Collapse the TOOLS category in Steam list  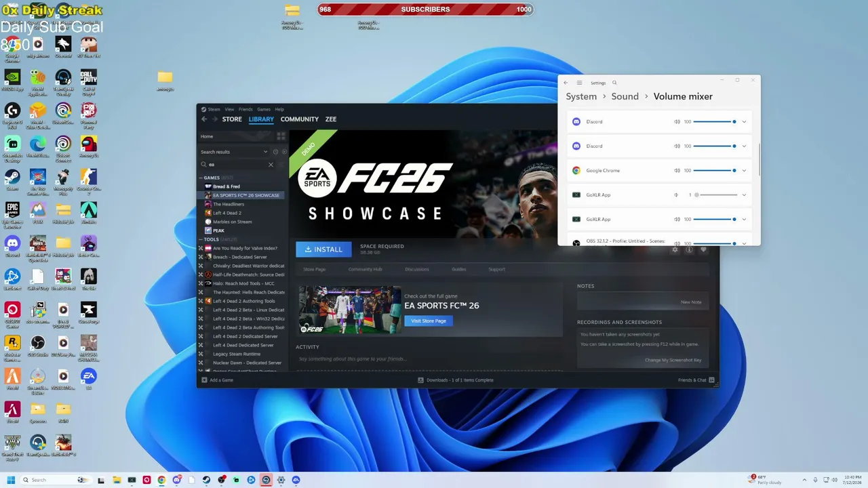tap(200, 239)
